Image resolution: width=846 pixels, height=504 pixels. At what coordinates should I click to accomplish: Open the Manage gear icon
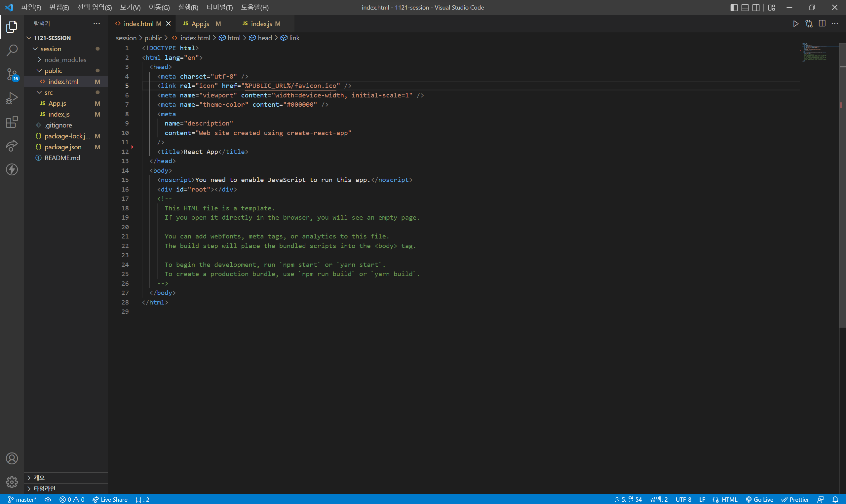[x=12, y=482]
